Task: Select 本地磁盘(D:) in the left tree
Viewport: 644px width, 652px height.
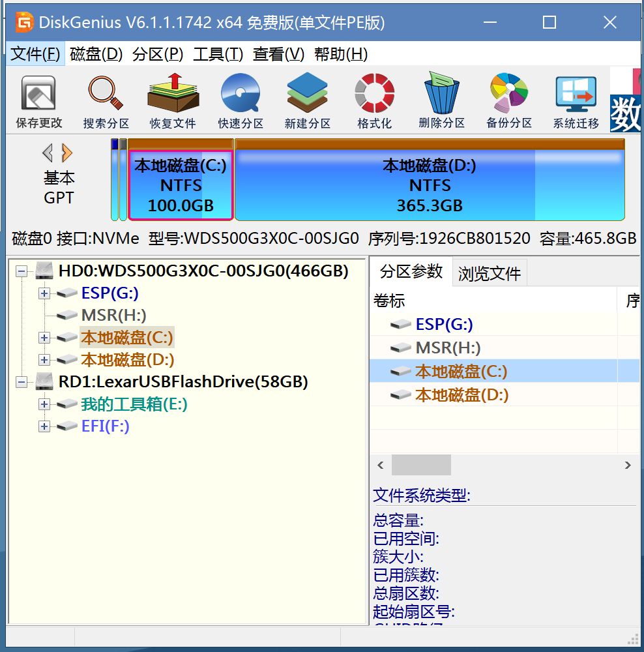Action: coord(128,360)
